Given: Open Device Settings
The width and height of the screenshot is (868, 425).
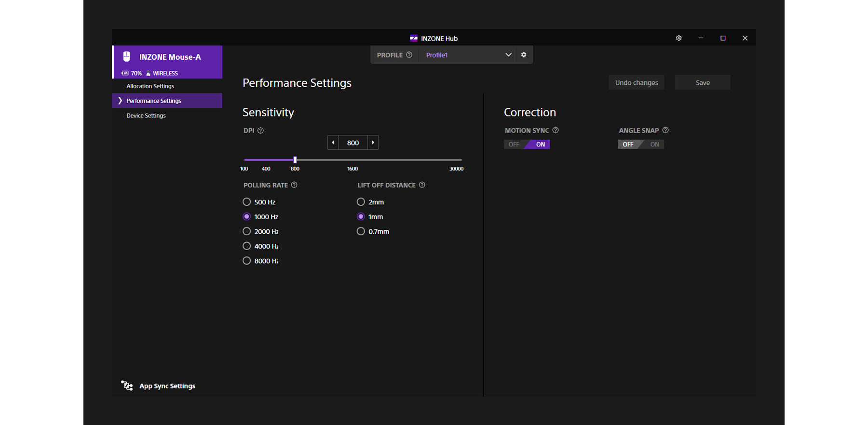Looking at the screenshot, I should pyautogui.click(x=167, y=116).
